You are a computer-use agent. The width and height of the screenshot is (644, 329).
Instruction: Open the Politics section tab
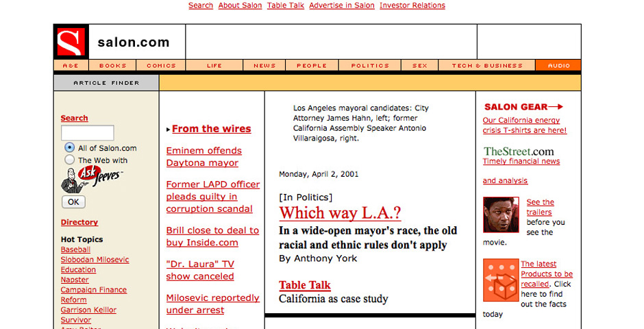[370, 65]
